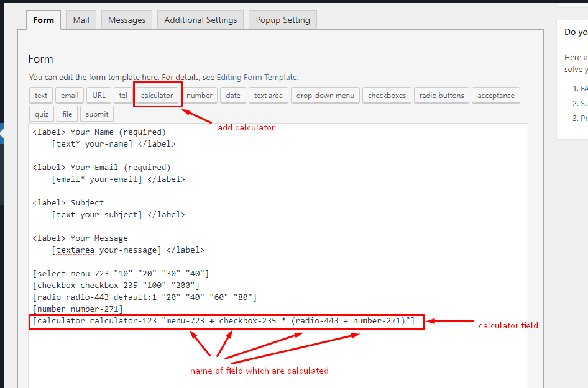
Task: Switch to Additional Settings tab
Action: click(x=201, y=20)
